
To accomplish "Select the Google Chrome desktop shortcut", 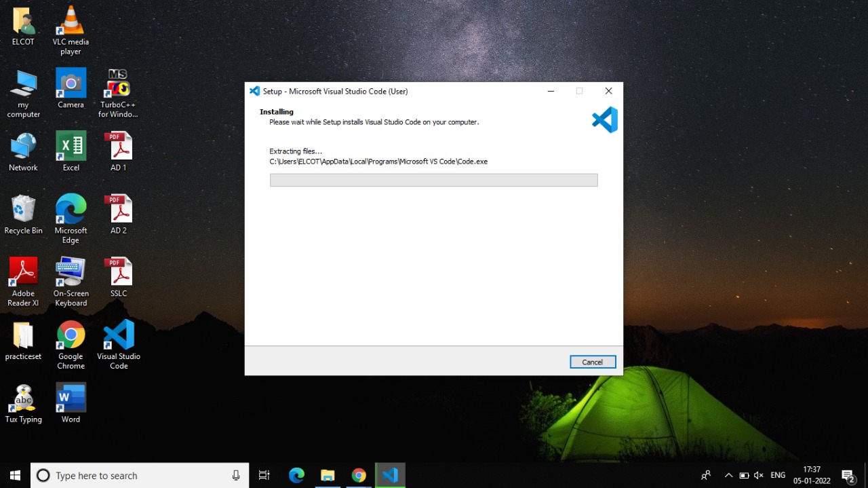I will point(71,346).
